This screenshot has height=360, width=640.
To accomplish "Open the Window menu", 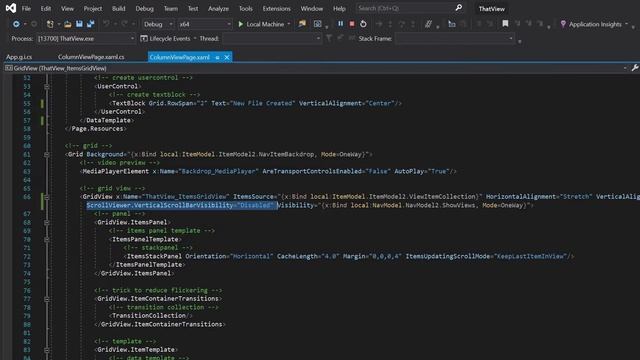I will click(x=312, y=8).
